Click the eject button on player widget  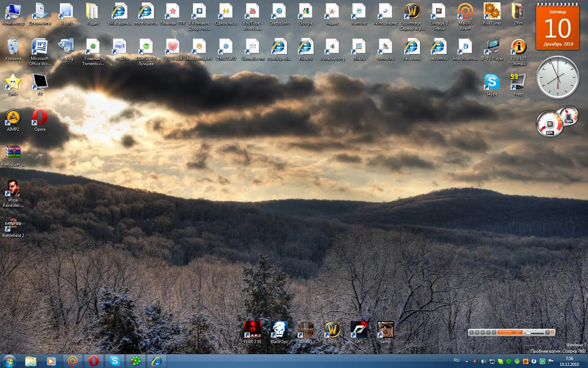coord(547,332)
